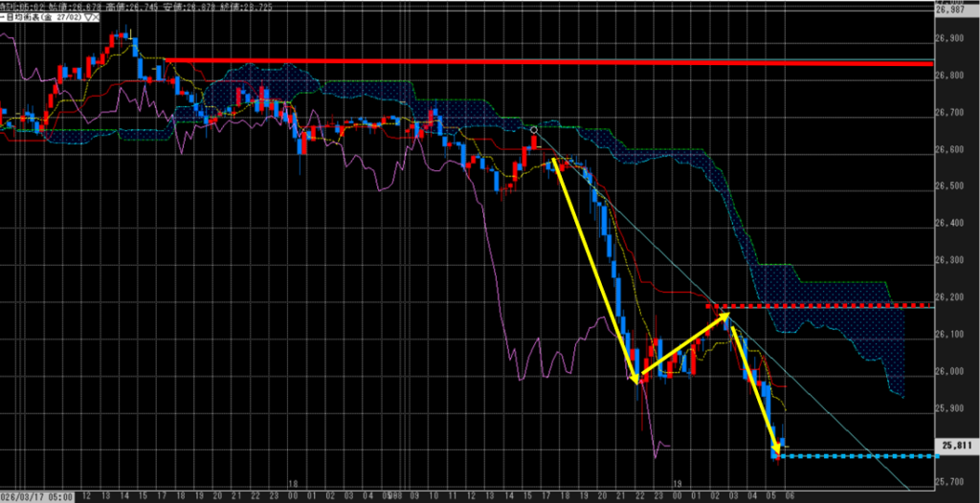This screenshot has height=503, width=980.
Task: Select the first long yellow down arrow
Action: (593, 271)
